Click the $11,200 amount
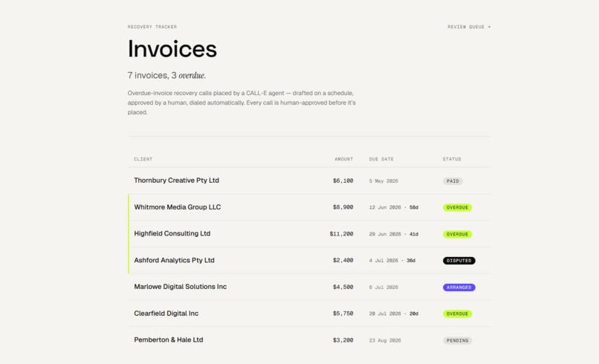Viewport: 599px width, 364px height. tap(342, 234)
